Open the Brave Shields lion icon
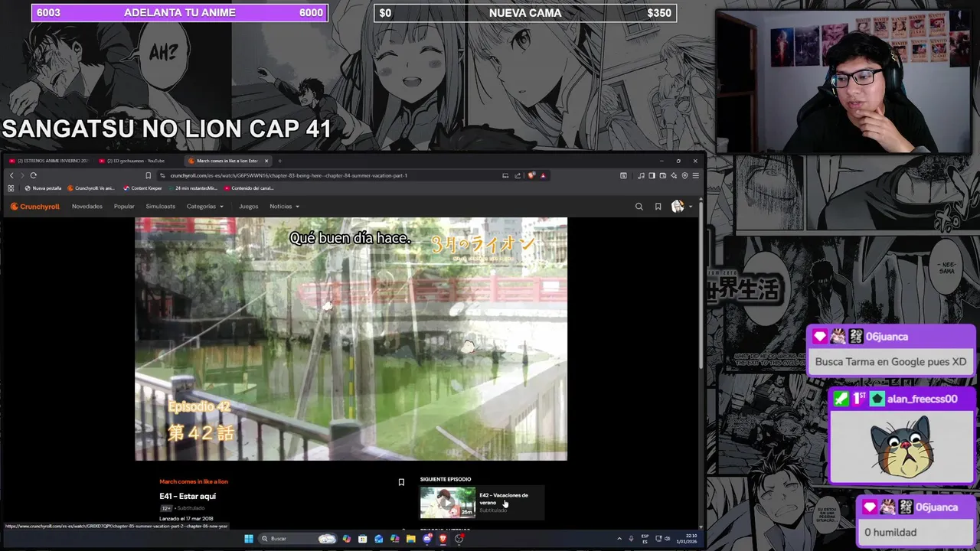 click(x=531, y=175)
